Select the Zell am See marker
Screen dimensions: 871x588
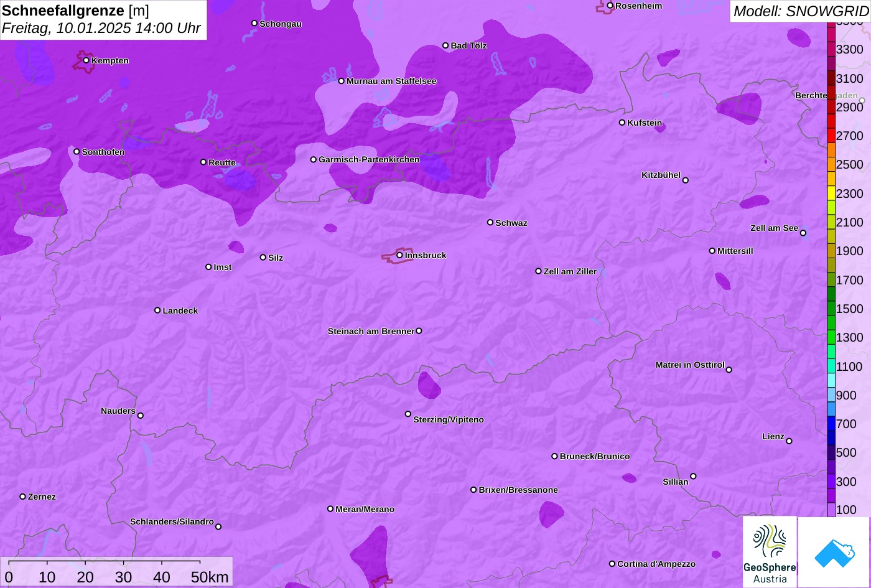(803, 233)
